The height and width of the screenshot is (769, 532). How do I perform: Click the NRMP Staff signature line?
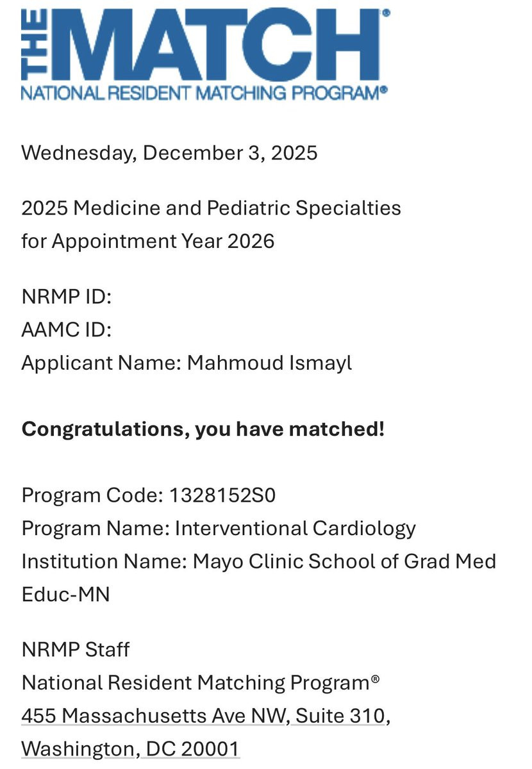[76, 650]
